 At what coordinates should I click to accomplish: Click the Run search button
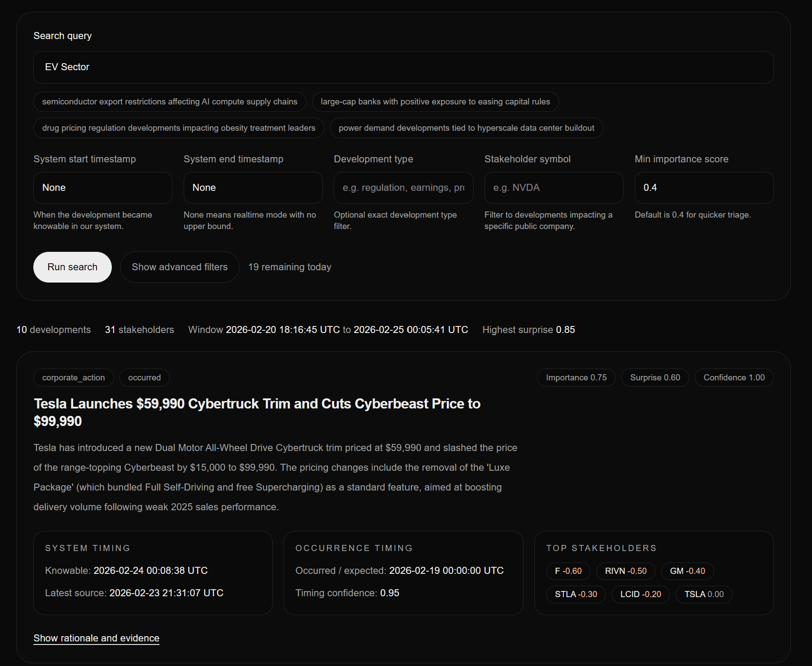click(x=72, y=267)
